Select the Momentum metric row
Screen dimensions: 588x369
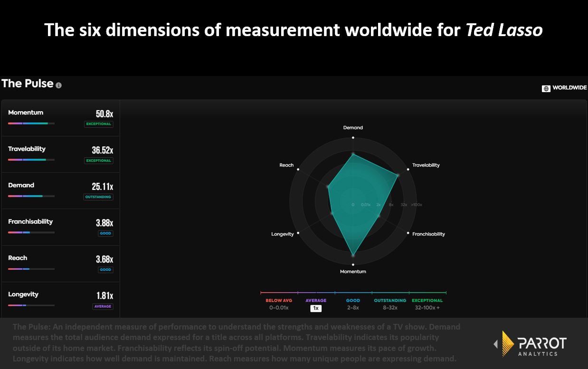click(61, 118)
